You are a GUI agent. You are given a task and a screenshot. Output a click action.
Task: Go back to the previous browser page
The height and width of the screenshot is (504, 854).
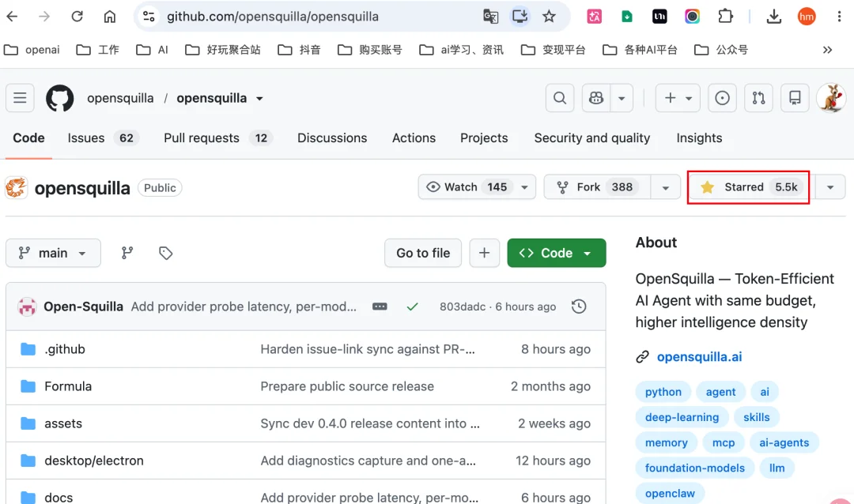point(12,17)
